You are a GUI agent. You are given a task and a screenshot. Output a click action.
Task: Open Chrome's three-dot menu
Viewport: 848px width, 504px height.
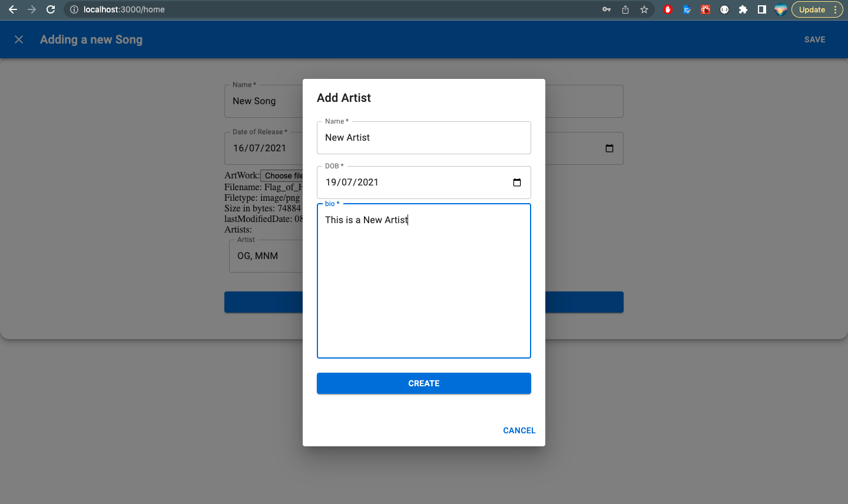pos(836,9)
